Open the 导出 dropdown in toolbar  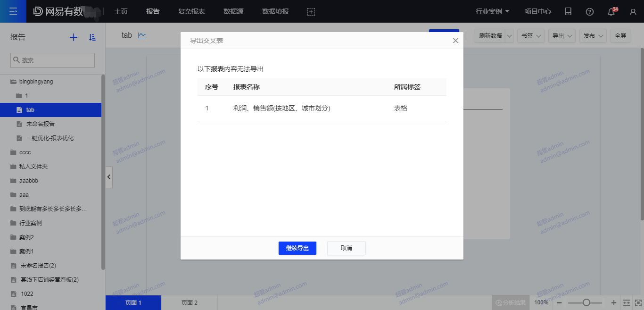562,36
